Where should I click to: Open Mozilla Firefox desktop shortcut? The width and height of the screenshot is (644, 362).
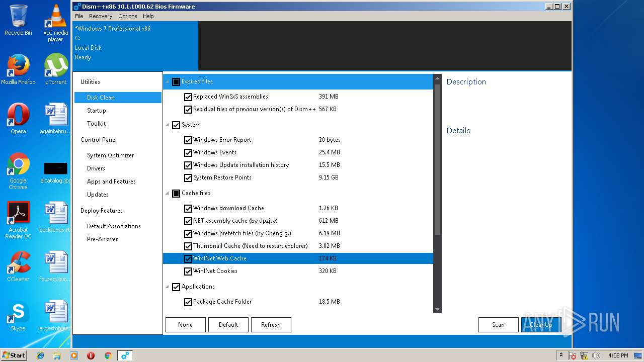pyautogui.click(x=18, y=69)
